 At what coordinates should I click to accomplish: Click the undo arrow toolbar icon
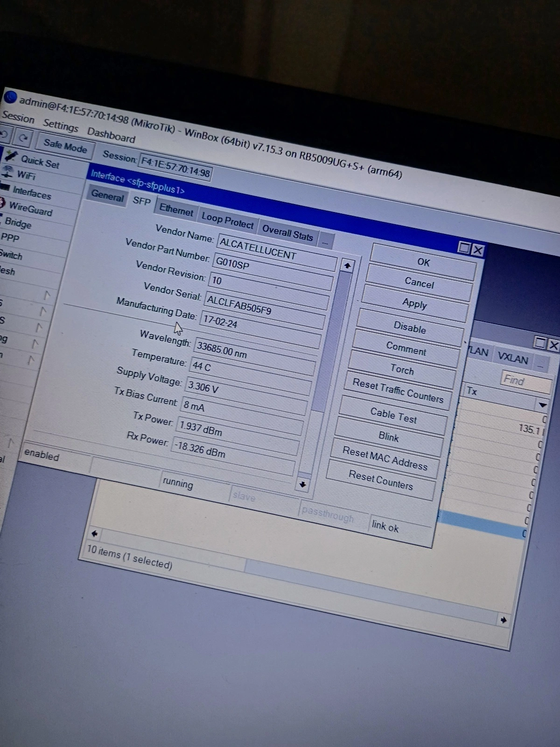pos(3,134)
